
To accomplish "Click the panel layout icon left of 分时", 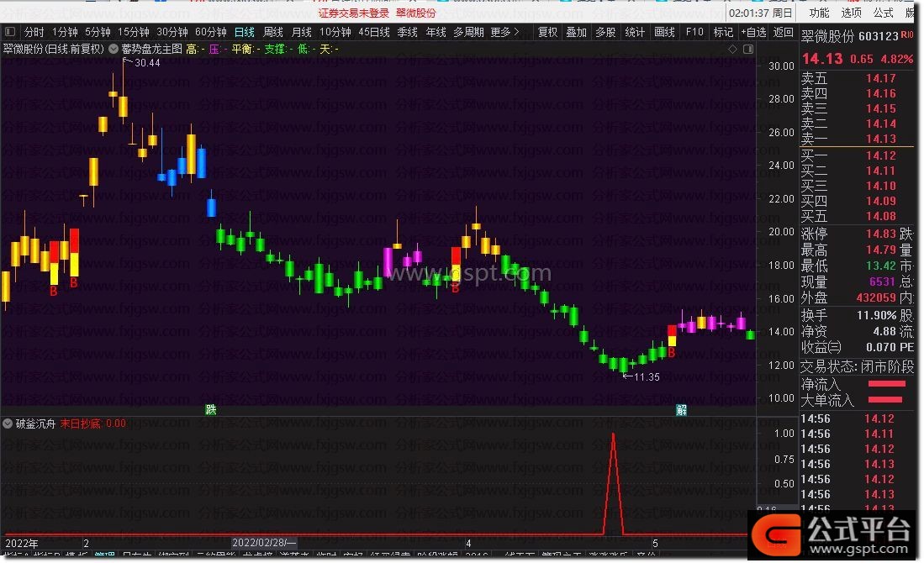I will point(9,32).
